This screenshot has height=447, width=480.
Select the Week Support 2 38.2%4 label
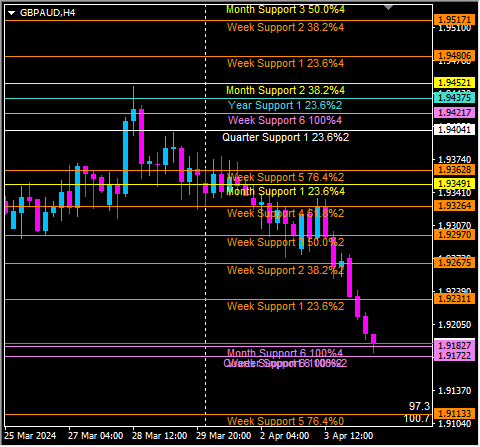pyautogui.click(x=285, y=27)
